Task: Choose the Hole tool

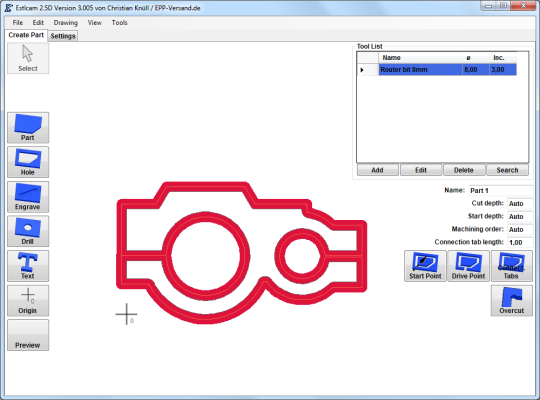Action: (x=28, y=162)
